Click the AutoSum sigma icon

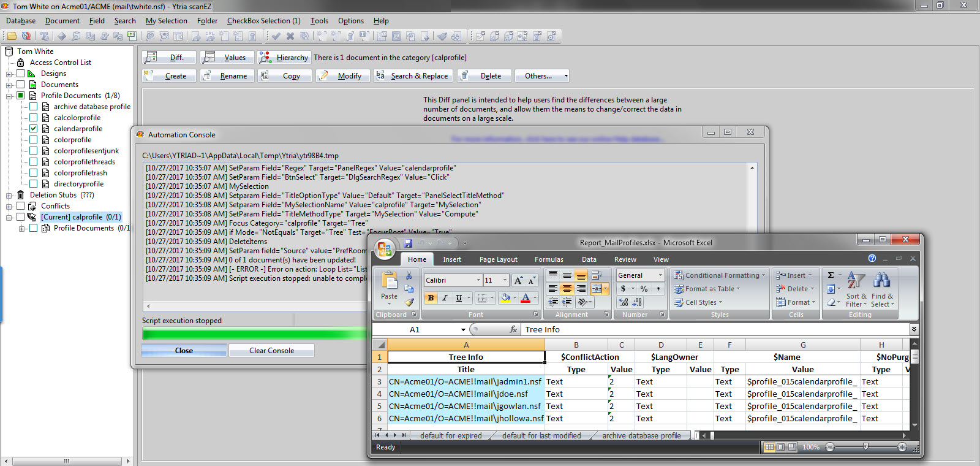coord(831,275)
